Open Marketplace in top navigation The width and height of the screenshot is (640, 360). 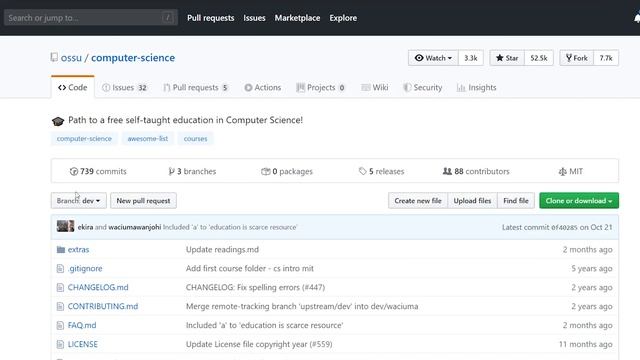click(297, 18)
